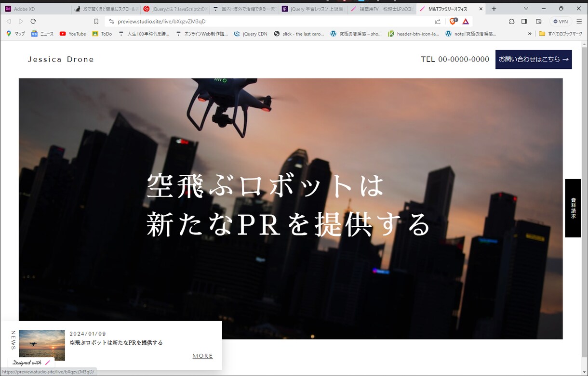View site information icon in address bar

[111, 22]
